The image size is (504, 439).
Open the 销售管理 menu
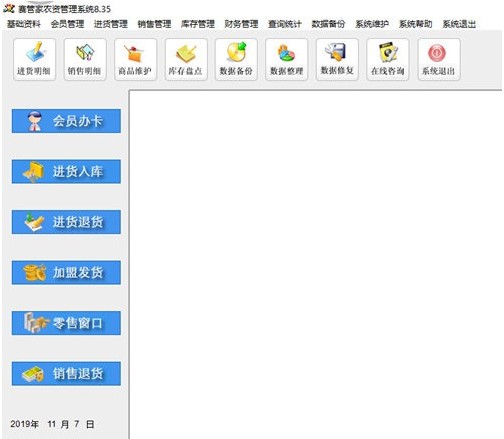pyautogui.click(x=154, y=24)
